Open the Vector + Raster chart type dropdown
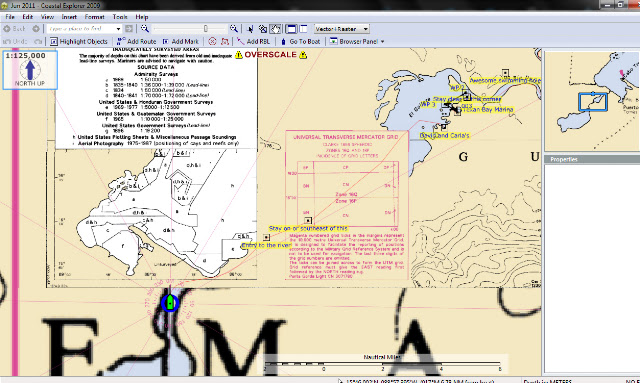 pyautogui.click(x=342, y=29)
